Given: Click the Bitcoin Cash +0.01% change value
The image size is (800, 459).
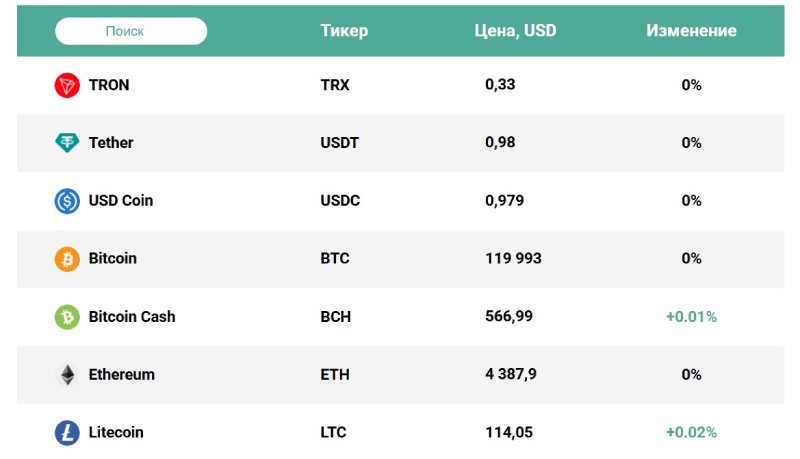Looking at the screenshot, I should click(x=691, y=317).
